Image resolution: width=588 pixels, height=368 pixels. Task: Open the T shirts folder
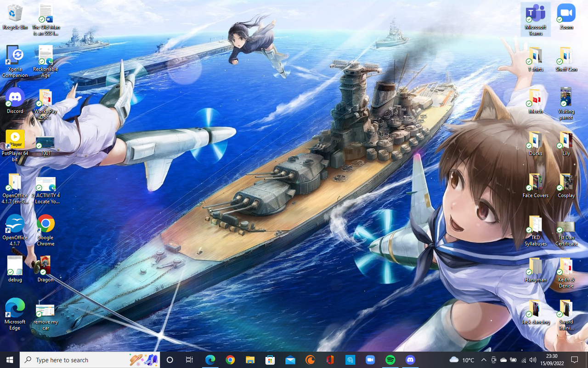536,59
